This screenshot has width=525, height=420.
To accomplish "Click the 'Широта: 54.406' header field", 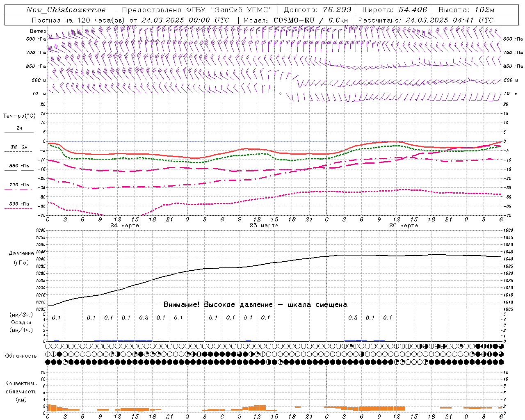I will click(395, 10).
